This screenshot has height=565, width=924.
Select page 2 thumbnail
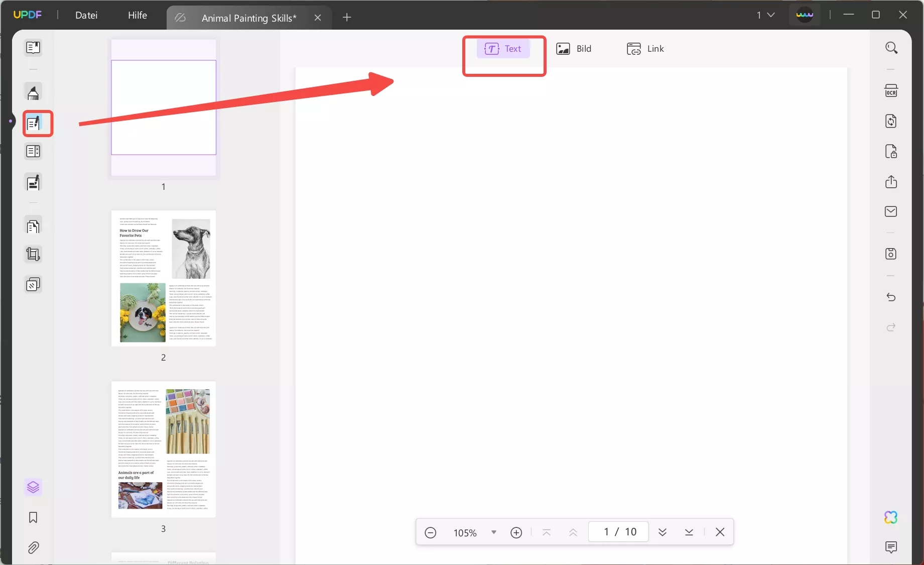pos(164,278)
